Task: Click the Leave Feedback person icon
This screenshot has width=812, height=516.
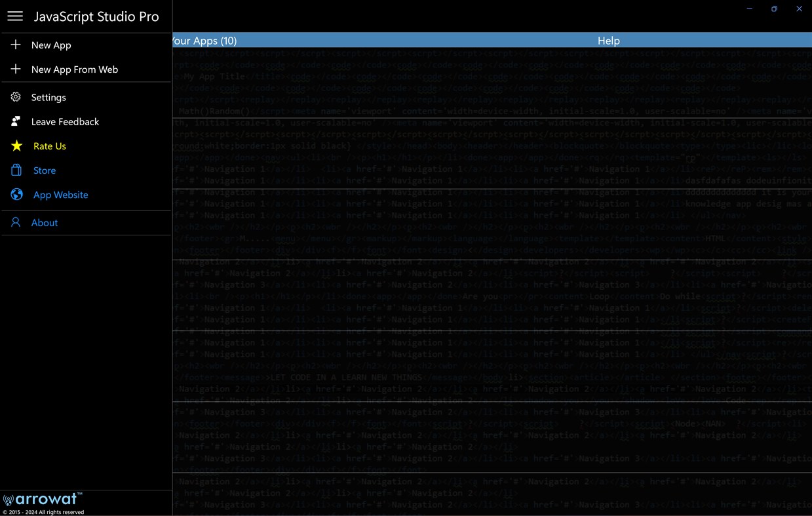Action: [16, 121]
